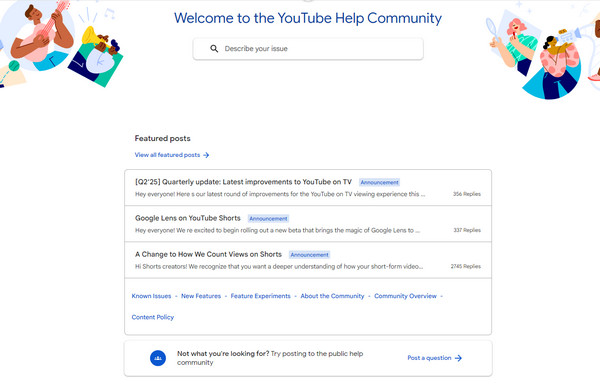
Task: Click Welcome to the YouTube Help Community title
Action: (x=308, y=18)
